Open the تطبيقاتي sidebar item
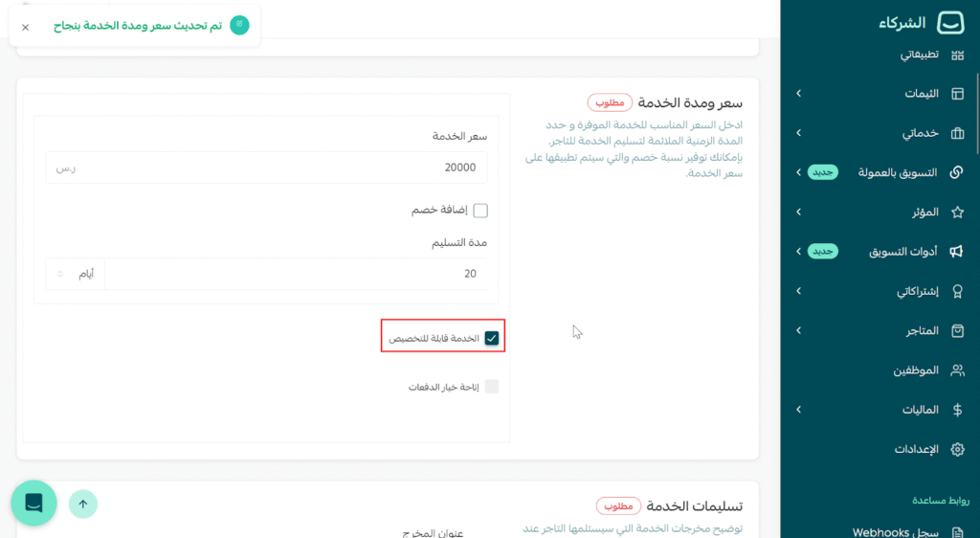The width and height of the screenshot is (980, 538). point(919,55)
